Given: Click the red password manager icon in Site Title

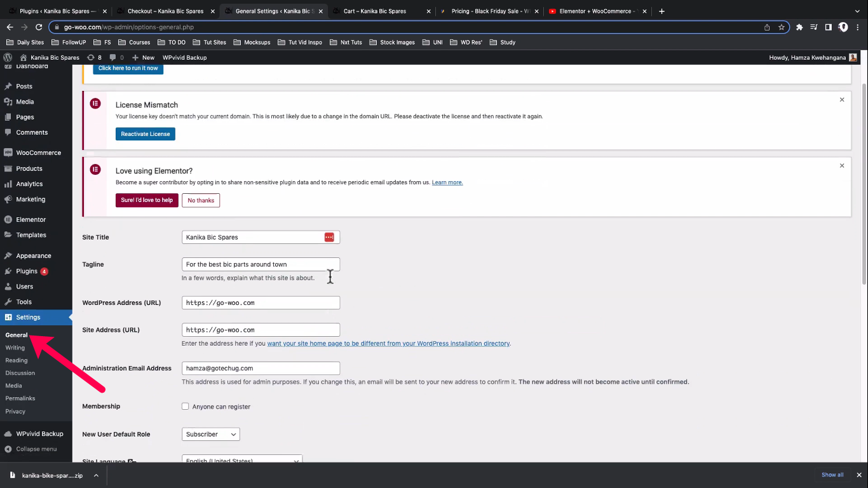Looking at the screenshot, I should (329, 237).
